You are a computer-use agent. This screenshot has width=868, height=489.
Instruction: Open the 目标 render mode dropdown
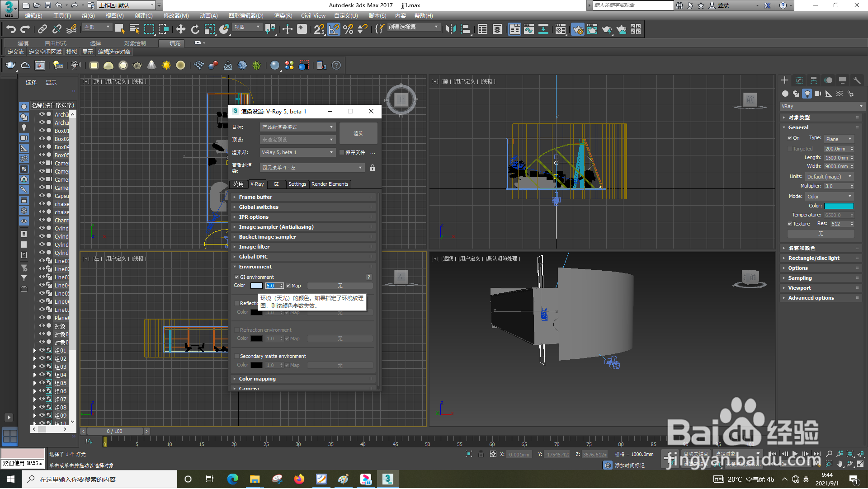[x=297, y=127]
